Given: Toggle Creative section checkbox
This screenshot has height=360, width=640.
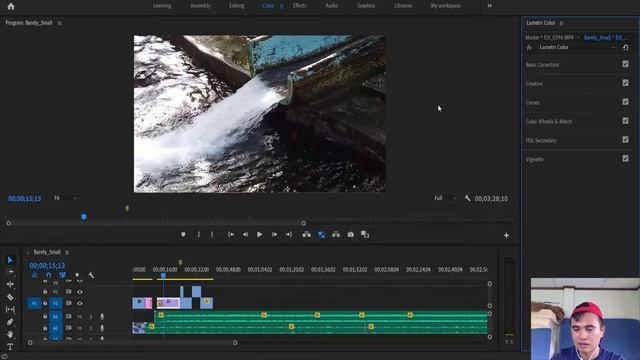Looking at the screenshot, I should 625,83.
